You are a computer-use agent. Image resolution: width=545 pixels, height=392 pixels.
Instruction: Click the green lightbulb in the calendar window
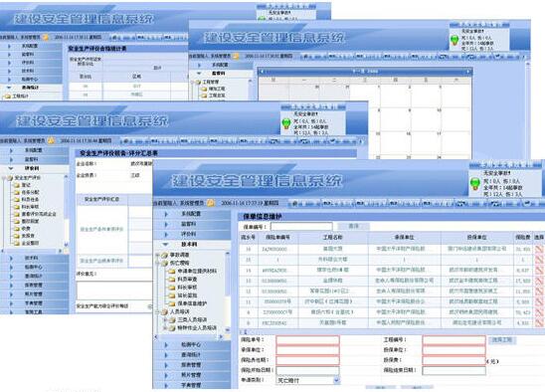click(454, 41)
